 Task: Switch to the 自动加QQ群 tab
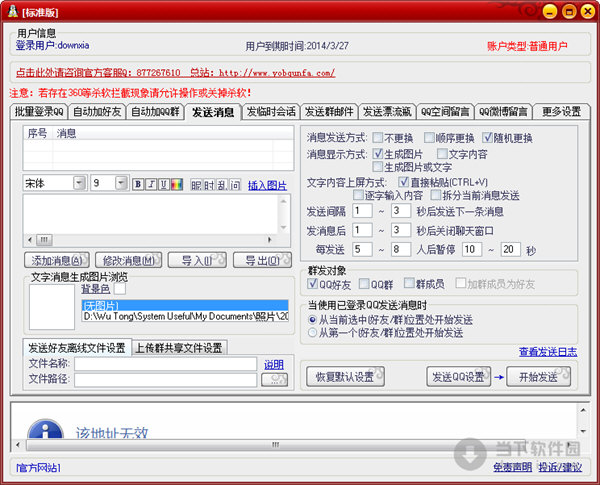pyautogui.click(x=155, y=112)
